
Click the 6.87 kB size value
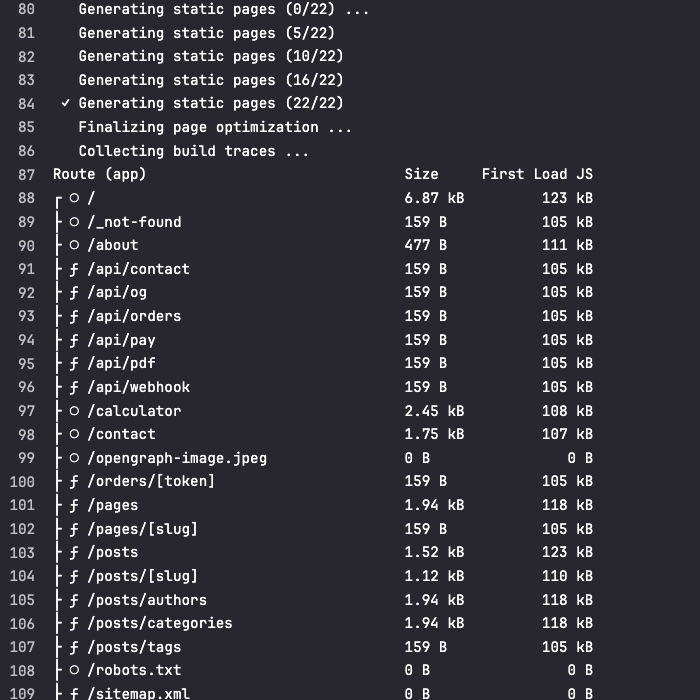[x=434, y=198]
